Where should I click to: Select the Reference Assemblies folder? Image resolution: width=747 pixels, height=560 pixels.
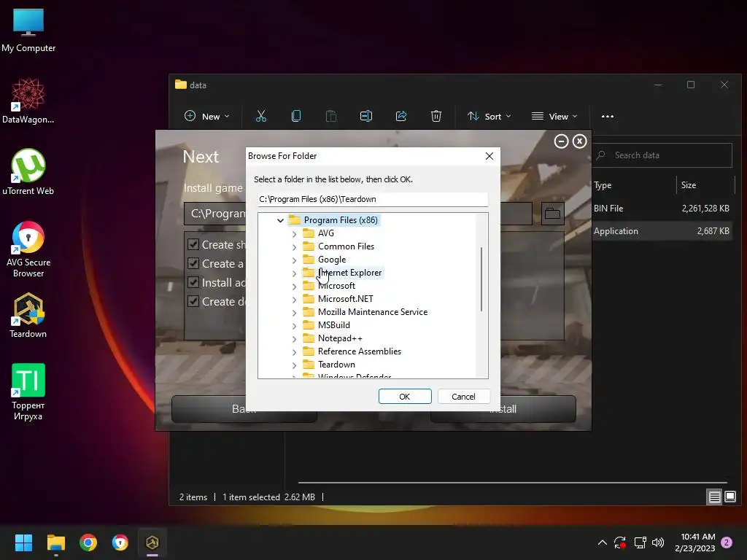(x=359, y=351)
